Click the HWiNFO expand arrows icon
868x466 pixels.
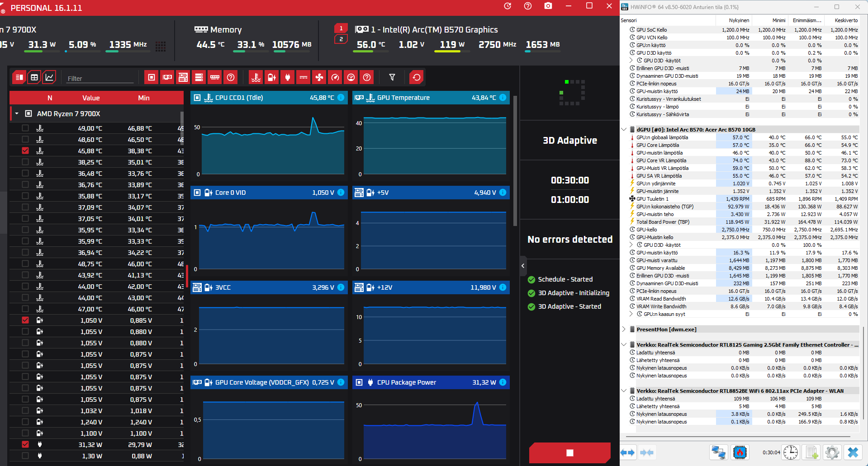627,452
